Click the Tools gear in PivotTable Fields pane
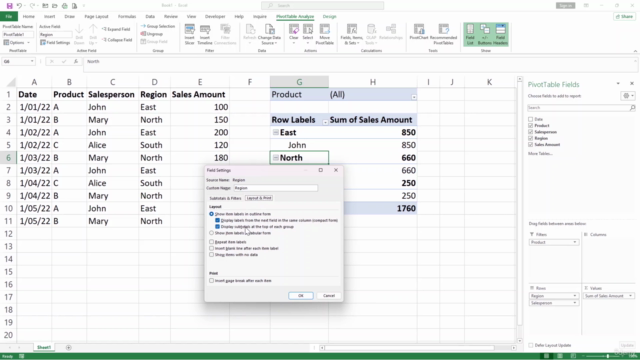The width and height of the screenshot is (640, 360). click(x=628, y=96)
